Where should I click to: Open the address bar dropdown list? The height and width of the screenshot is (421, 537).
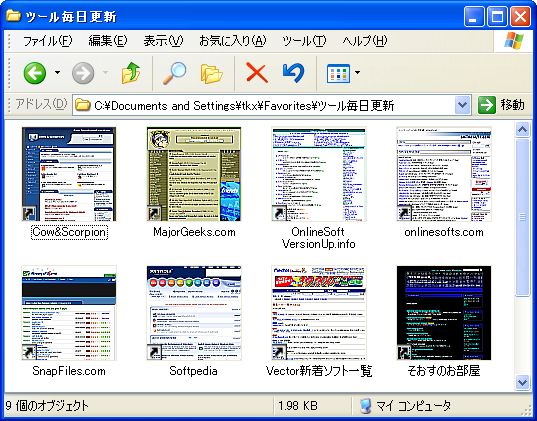(x=463, y=105)
